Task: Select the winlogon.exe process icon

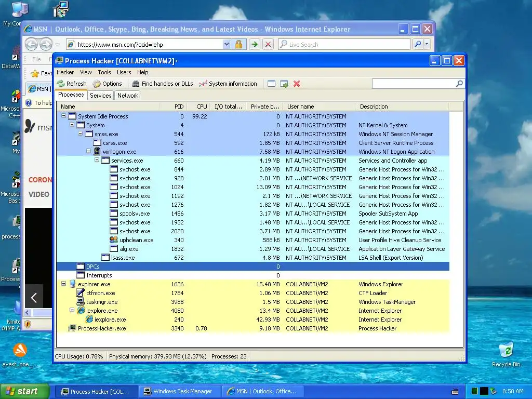Action: point(97,151)
